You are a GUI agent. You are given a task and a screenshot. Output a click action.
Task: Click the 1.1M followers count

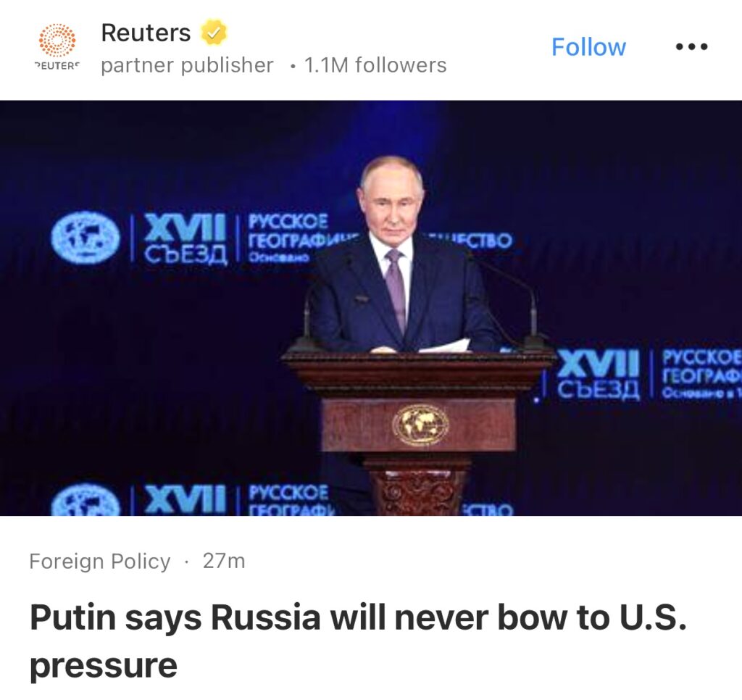[x=375, y=65]
